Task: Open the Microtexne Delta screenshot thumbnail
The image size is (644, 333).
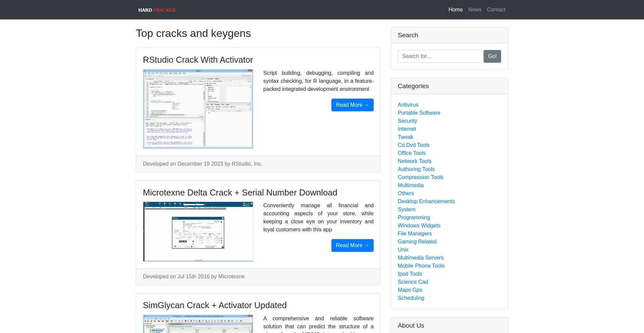Action: coord(198,231)
